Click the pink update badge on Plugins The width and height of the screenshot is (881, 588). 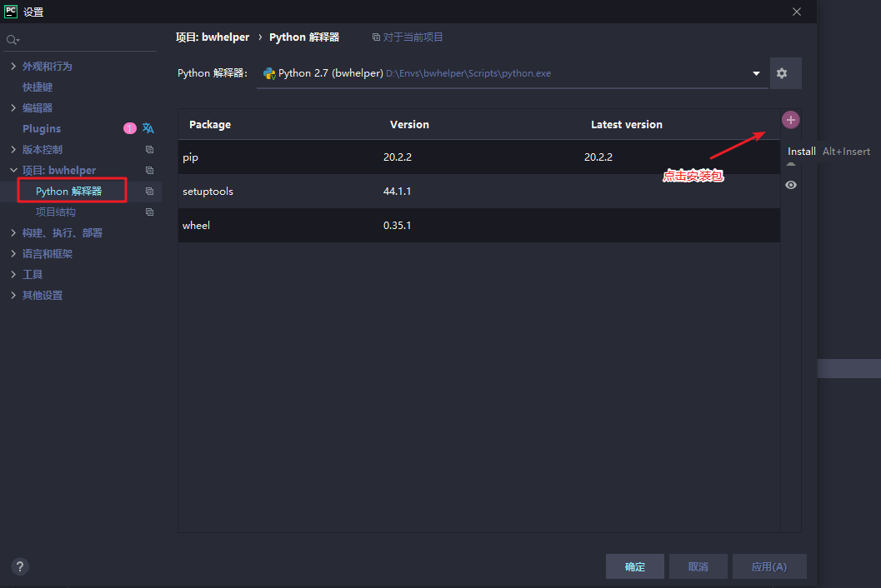[x=129, y=128]
